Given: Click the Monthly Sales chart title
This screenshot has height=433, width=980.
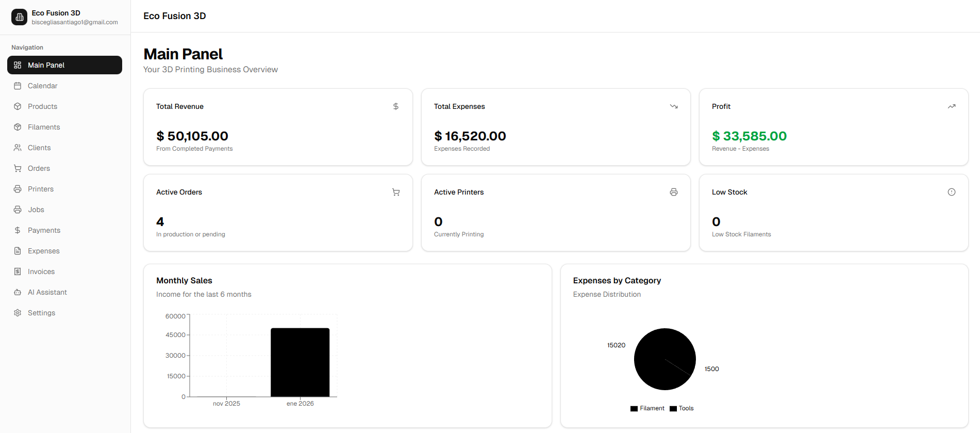Looking at the screenshot, I should click(184, 280).
